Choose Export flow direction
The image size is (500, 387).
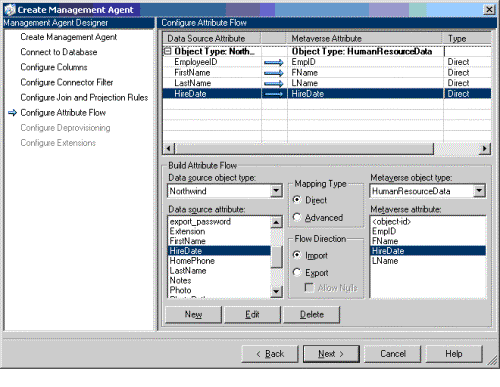297,272
